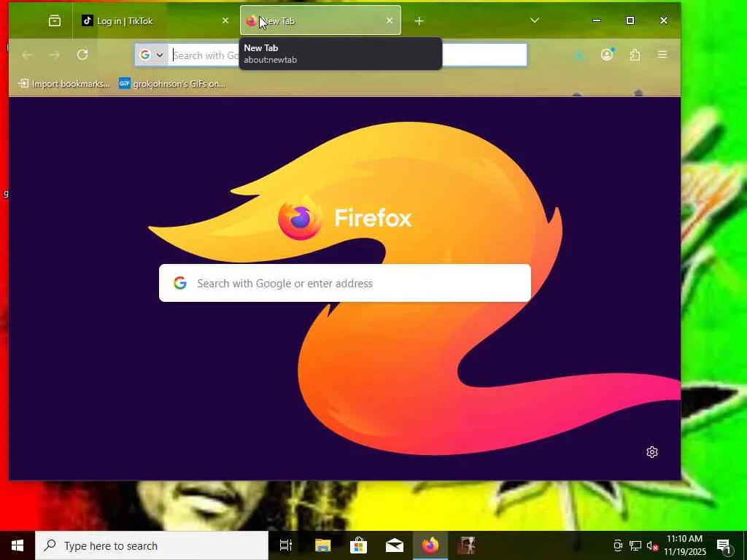Open Meet Now tray icon
Screen dimensions: 747x560
tap(617, 545)
